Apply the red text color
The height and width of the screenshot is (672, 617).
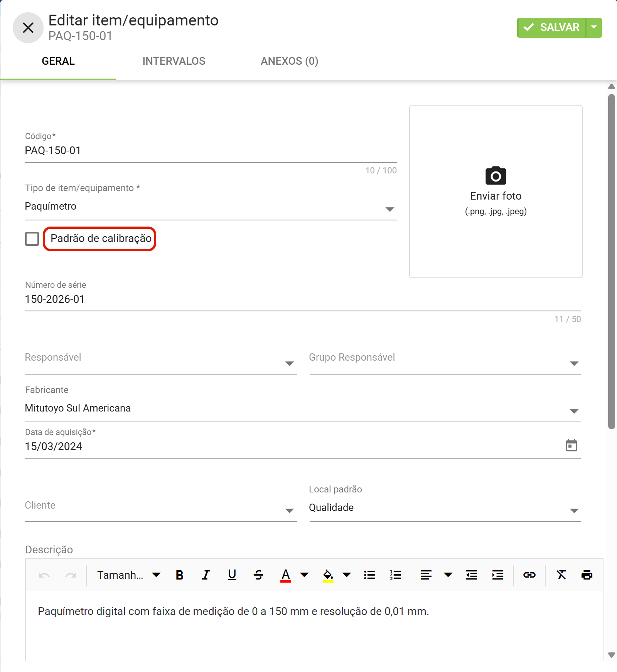click(286, 575)
